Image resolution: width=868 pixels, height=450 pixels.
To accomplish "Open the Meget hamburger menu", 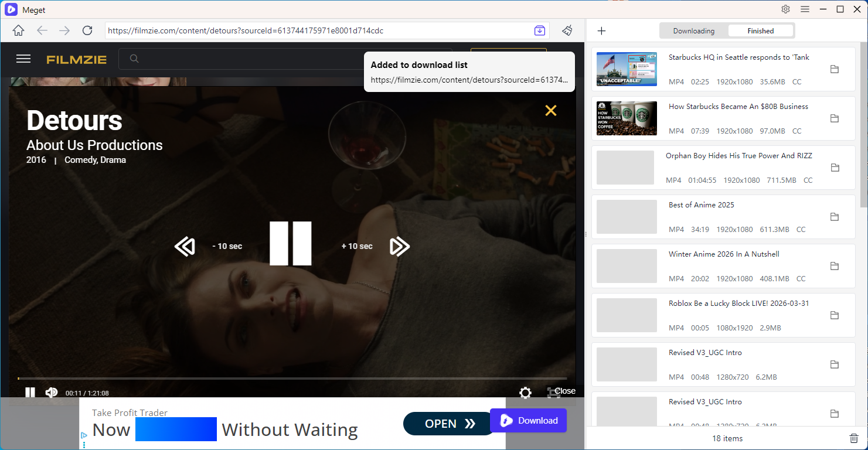I will (x=805, y=9).
